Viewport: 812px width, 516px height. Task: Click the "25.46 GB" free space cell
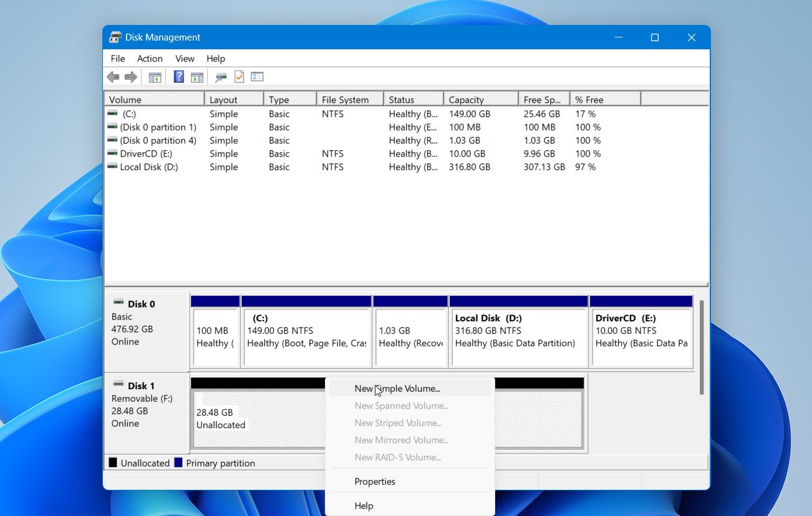pos(542,114)
